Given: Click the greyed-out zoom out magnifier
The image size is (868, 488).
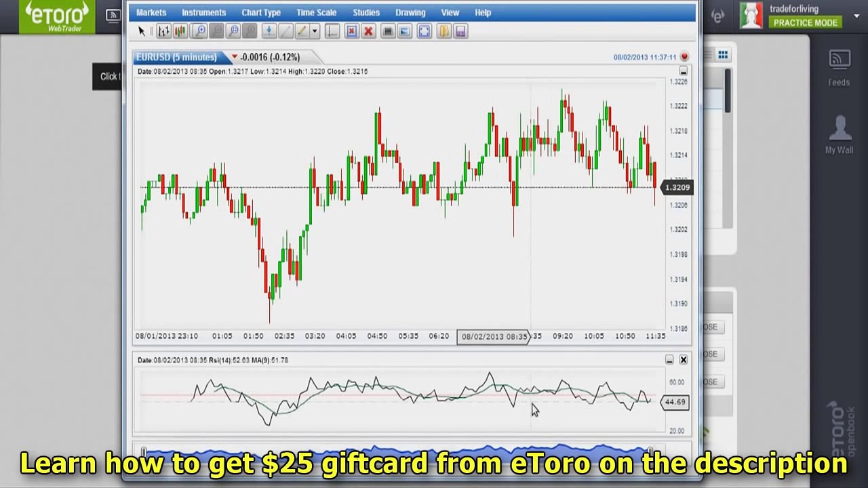Looking at the screenshot, I should tap(216, 31).
